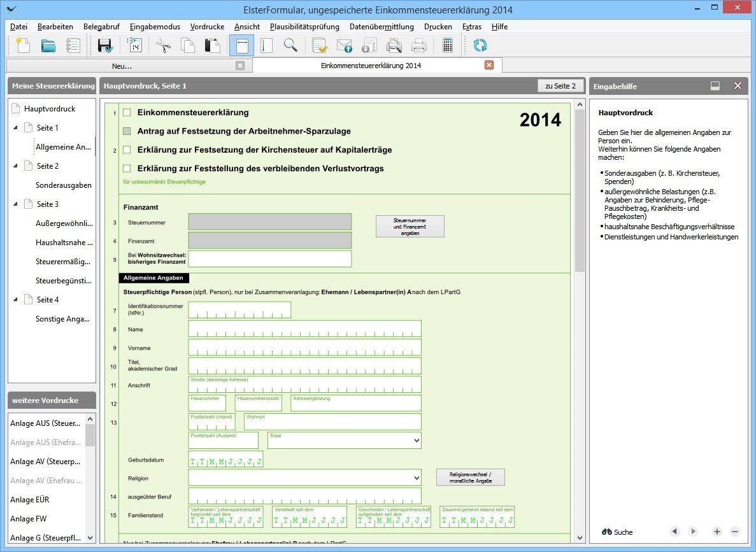The image size is (756, 552).
Task: Select Anlage FW in weitere Vordrucke
Action: pyautogui.click(x=29, y=519)
